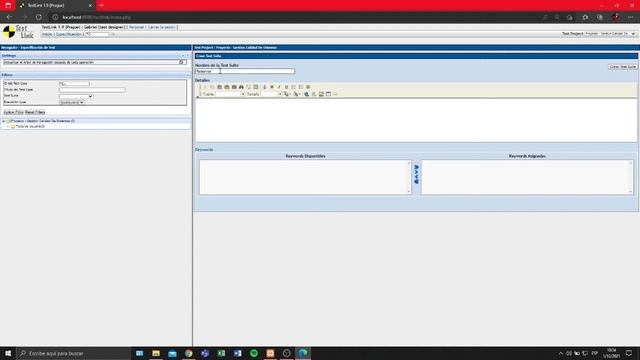The width and height of the screenshot is (640, 360).
Task: Collapse the Filters panel
Action: pos(188,75)
